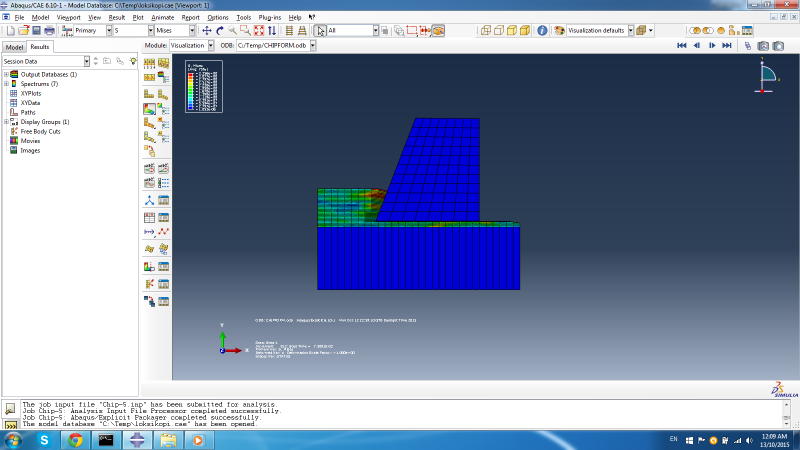Toggle the selection arrow tool
Image resolution: width=800 pixels, height=450 pixels.
[320, 31]
